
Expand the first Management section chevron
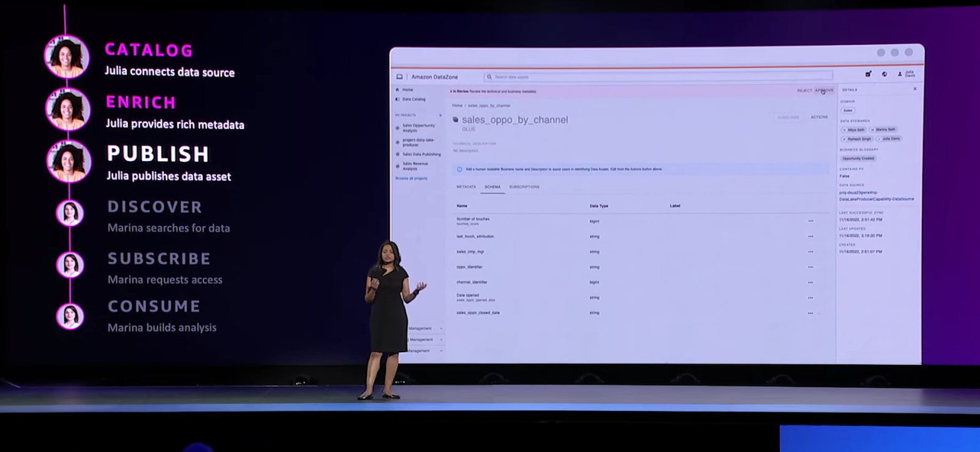pyautogui.click(x=441, y=328)
